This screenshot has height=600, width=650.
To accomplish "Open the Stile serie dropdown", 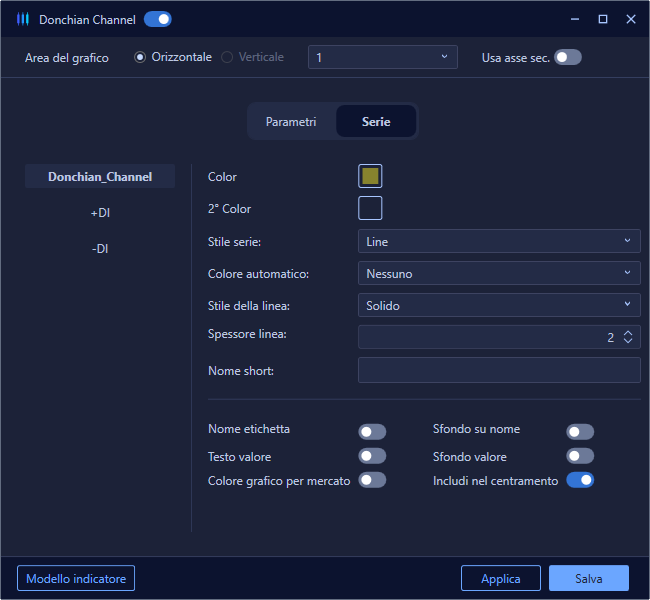I will tap(499, 241).
